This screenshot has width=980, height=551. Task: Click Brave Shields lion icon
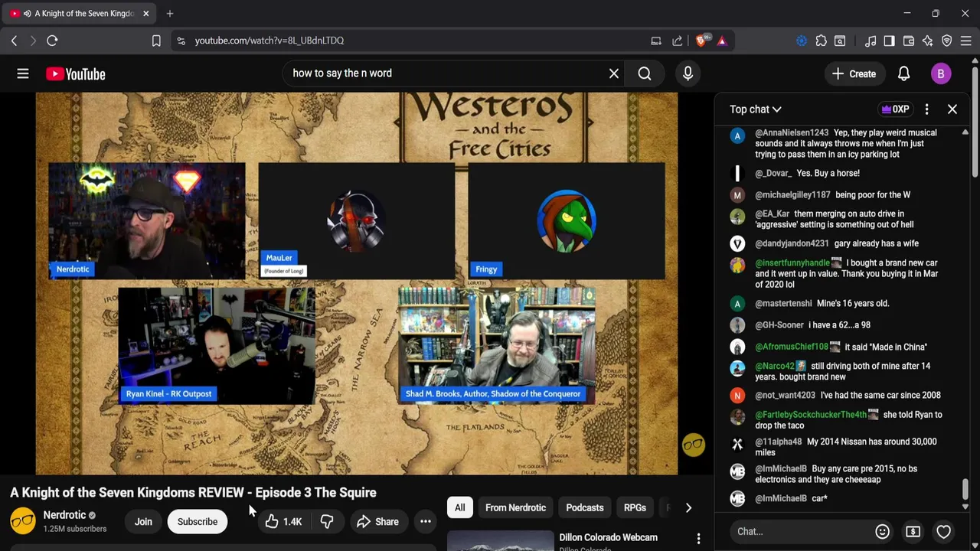pyautogui.click(x=701, y=41)
